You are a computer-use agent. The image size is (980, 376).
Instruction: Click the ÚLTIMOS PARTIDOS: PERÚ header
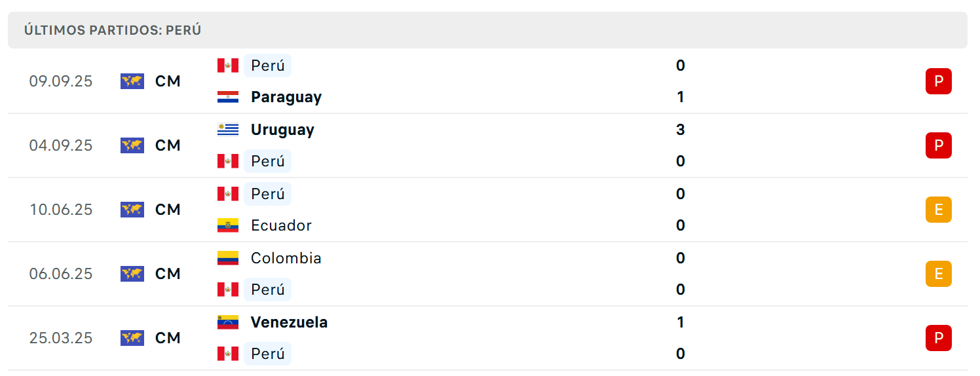(113, 30)
